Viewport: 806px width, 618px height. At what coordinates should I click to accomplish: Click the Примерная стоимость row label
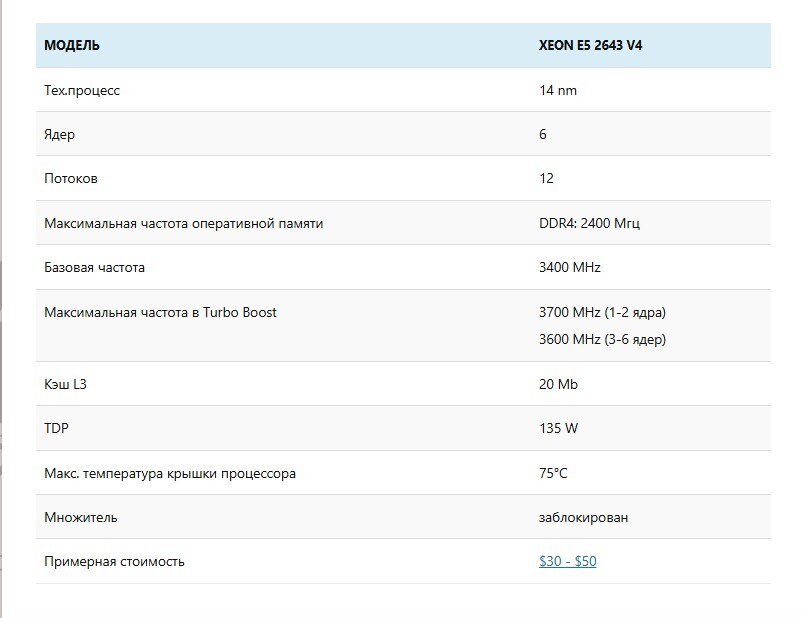114,561
